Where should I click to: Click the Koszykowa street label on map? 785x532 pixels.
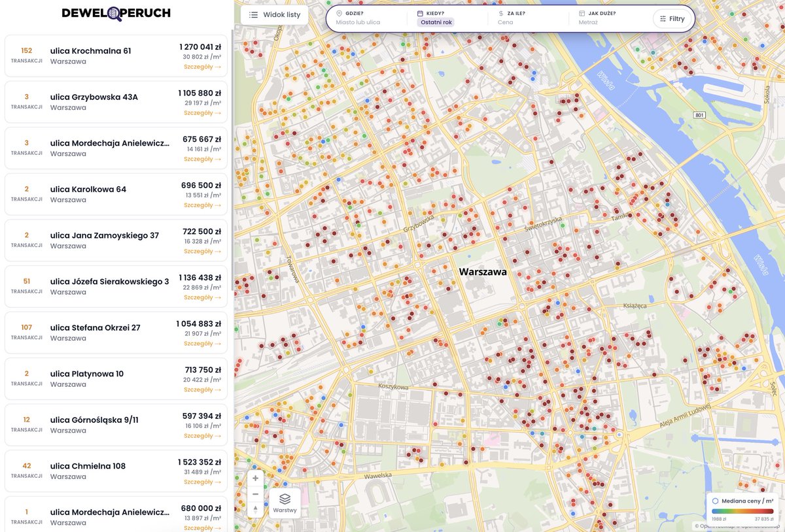[392, 387]
